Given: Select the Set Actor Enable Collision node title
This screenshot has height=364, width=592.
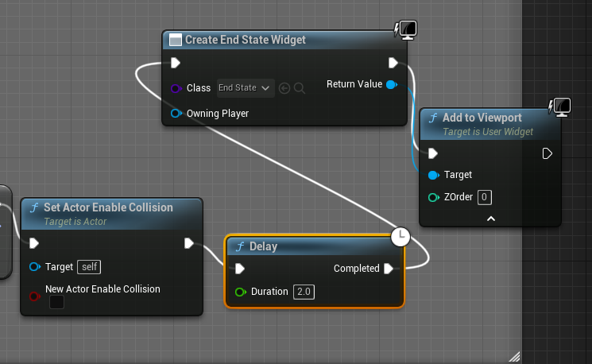Looking at the screenshot, I should [x=108, y=207].
